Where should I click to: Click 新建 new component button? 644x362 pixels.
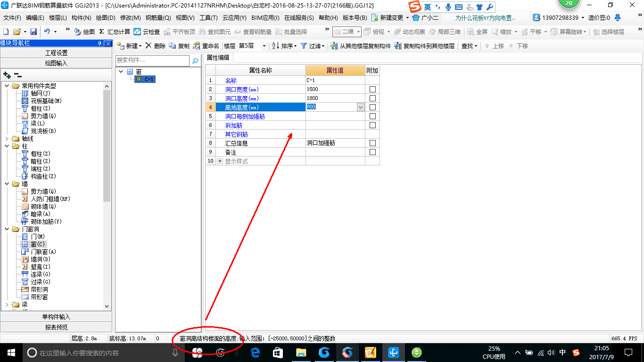click(x=129, y=46)
